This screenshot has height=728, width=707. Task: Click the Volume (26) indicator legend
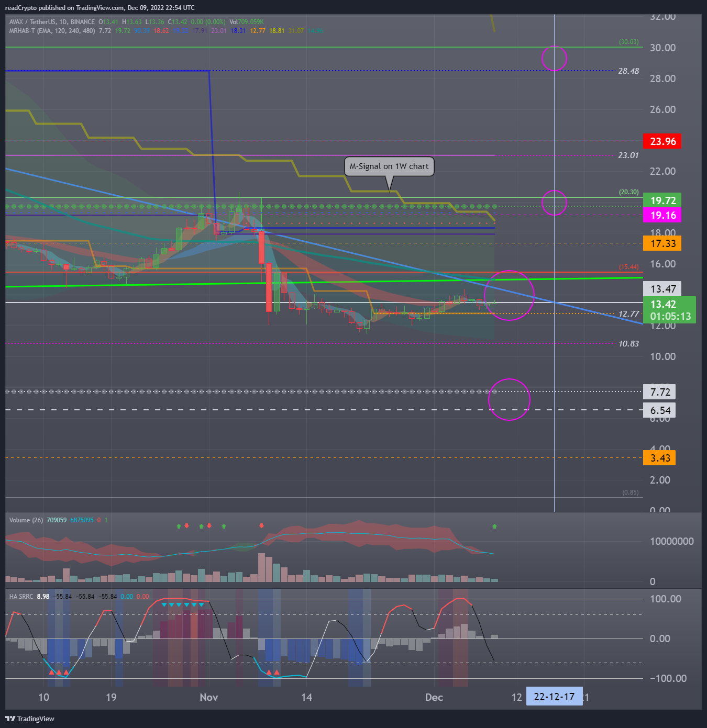coord(26,520)
